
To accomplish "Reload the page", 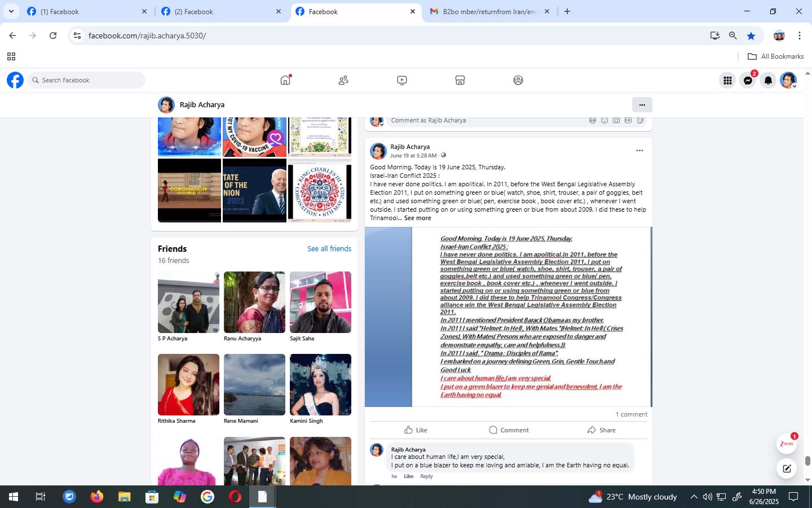I will click(x=53, y=36).
